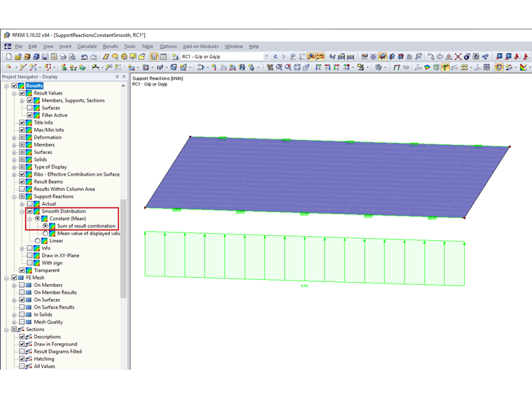The image size is (532, 399).
Task: Open the Help menu
Action: pos(254,46)
